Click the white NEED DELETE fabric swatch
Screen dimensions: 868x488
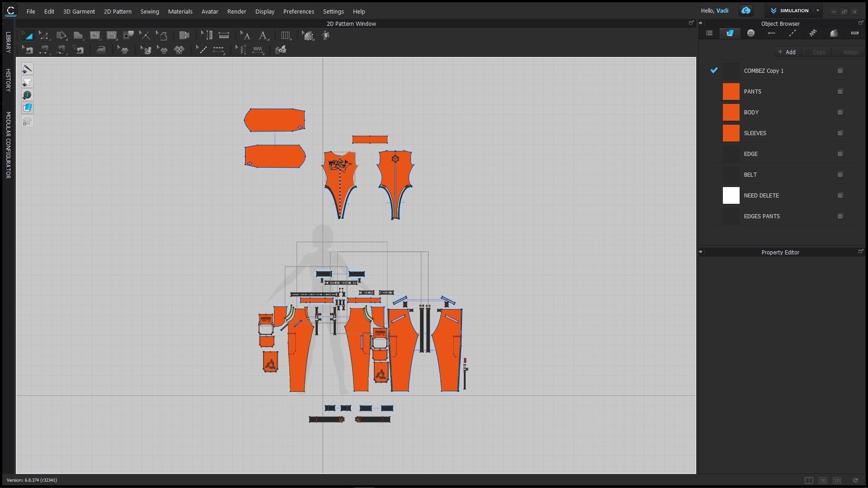coord(731,196)
